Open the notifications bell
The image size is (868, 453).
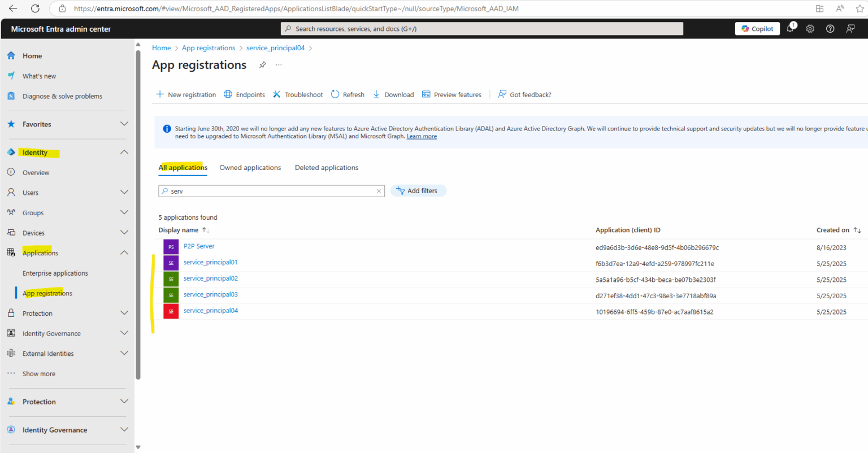(x=790, y=28)
